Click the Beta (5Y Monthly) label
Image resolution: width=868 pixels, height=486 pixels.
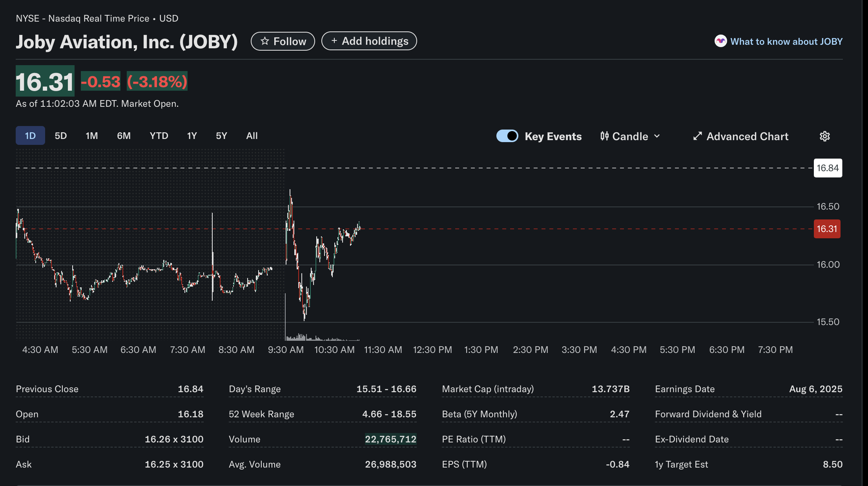click(x=480, y=414)
